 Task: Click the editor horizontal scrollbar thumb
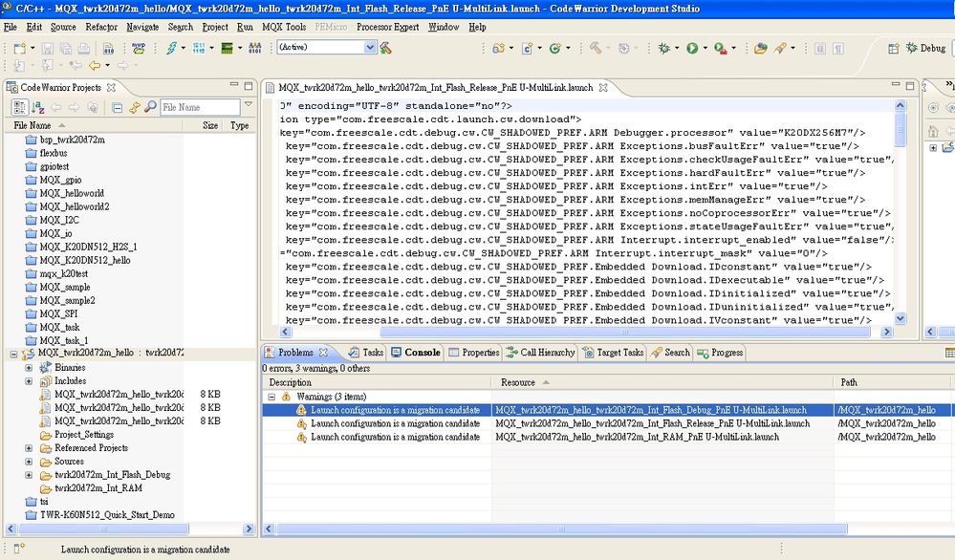pyautogui.click(x=624, y=332)
